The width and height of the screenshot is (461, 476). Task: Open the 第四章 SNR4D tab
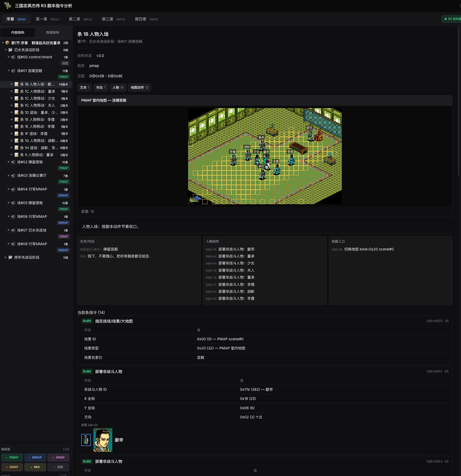coord(146,19)
